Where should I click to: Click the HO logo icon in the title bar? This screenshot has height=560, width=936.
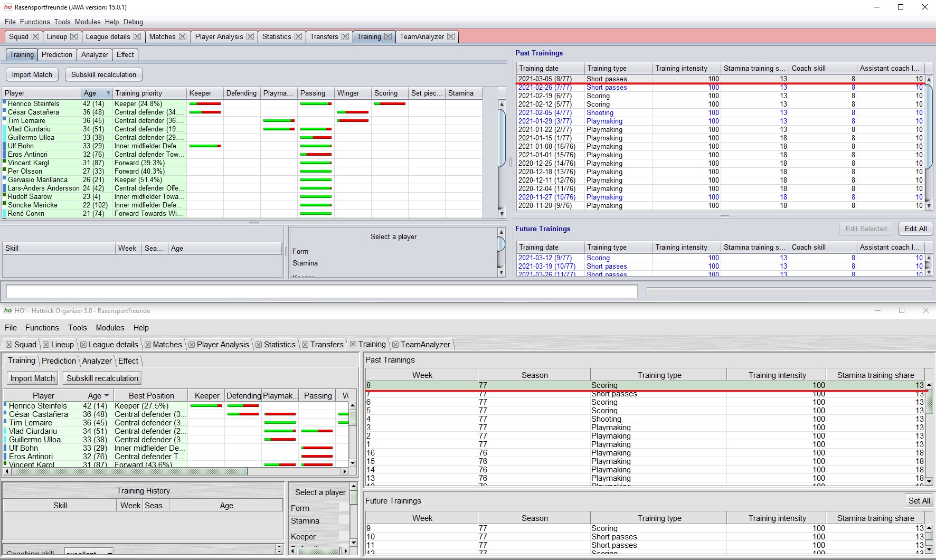click(x=8, y=7)
